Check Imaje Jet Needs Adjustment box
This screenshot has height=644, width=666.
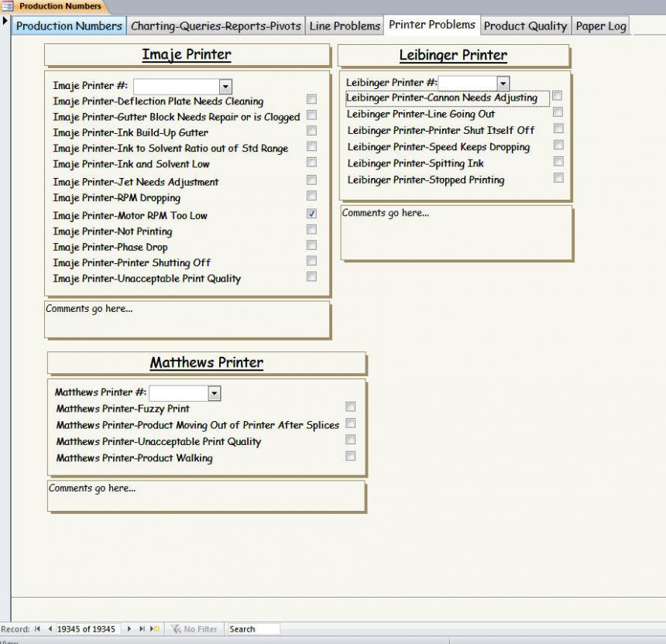[x=311, y=180]
